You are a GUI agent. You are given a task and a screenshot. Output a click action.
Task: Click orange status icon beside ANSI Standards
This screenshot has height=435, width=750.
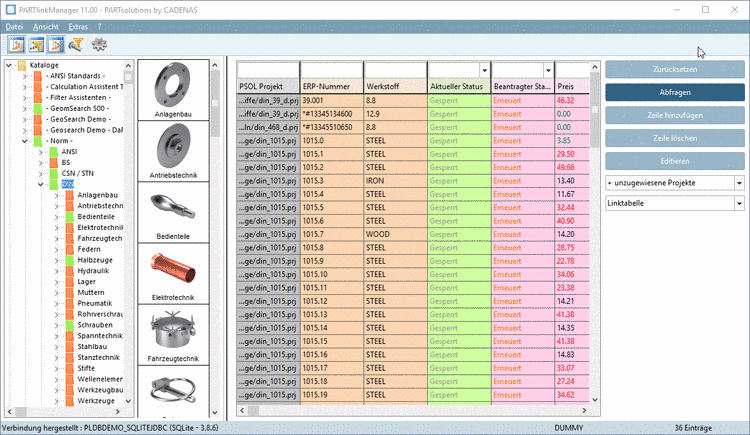pyautogui.click(x=38, y=76)
